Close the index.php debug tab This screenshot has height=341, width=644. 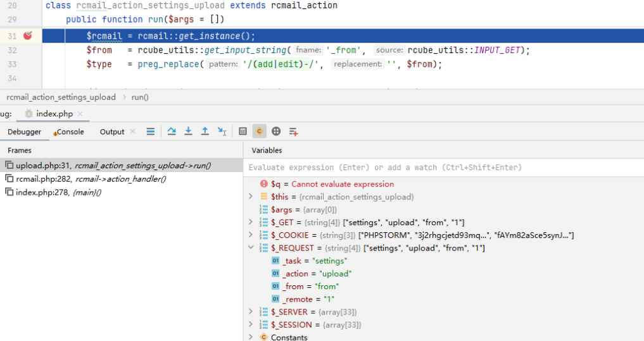point(80,114)
